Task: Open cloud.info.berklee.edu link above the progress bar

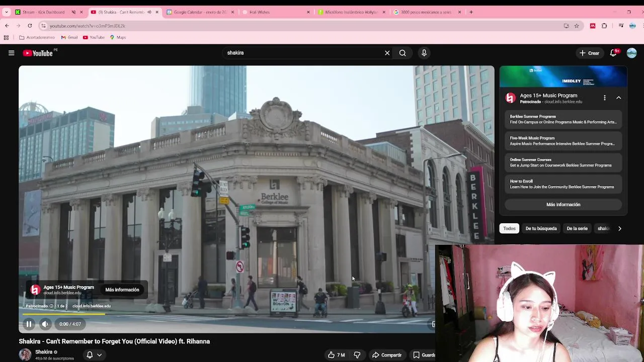Action: pyautogui.click(x=91, y=306)
